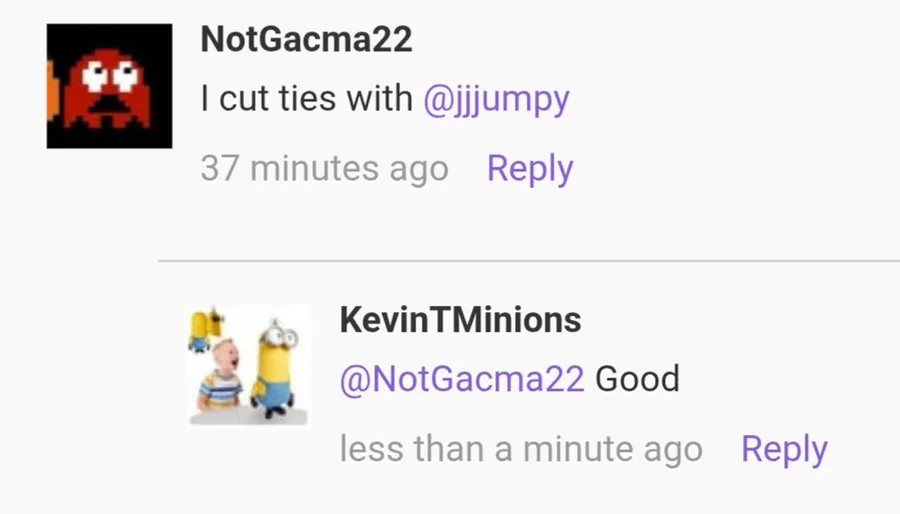Click the white eyes of the ghost avatar
The height and width of the screenshot is (514, 900).
(108, 76)
